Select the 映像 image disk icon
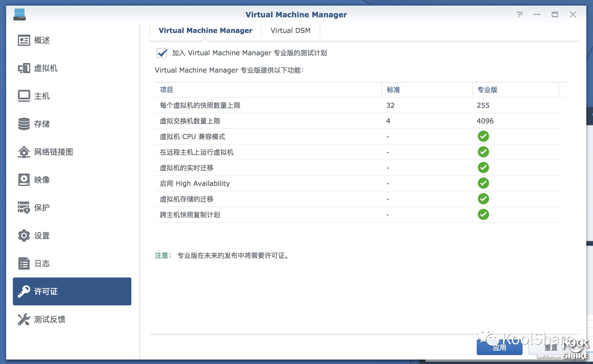The image size is (593, 364). pyautogui.click(x=24, y=180)
